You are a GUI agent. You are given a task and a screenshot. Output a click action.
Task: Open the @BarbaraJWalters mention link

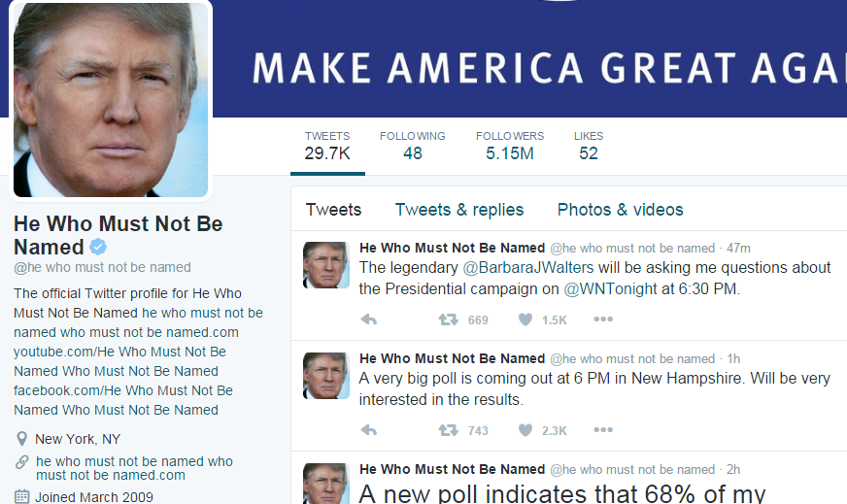pyautogui.click(x=528, y=268)
